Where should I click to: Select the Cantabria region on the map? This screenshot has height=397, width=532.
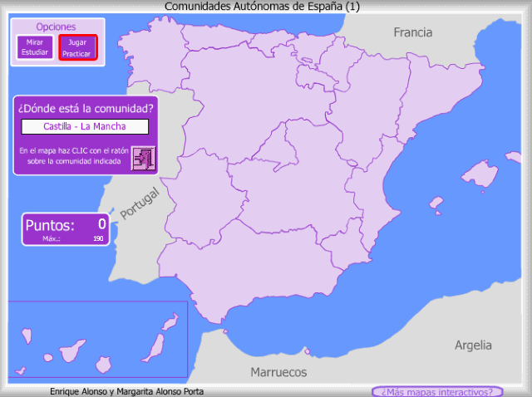tap(272, 42)
